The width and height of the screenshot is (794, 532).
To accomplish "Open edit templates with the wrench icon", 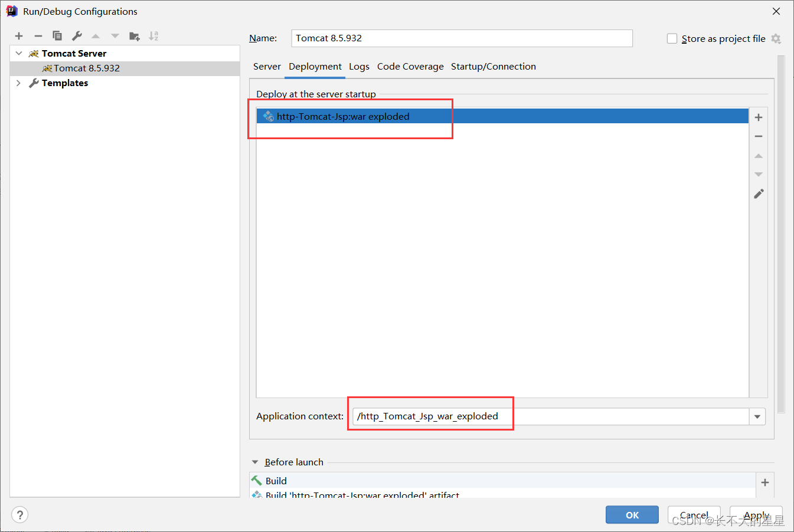I will click(77, 36).
